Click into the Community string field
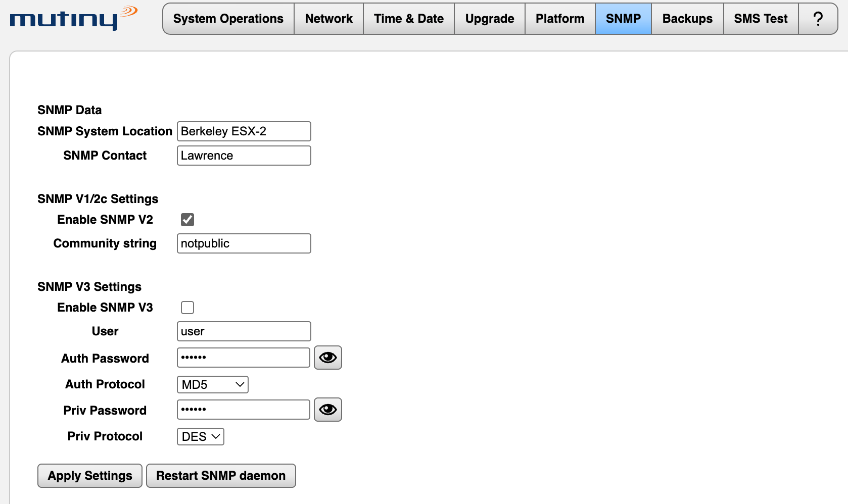 click(x=244, y=243)
